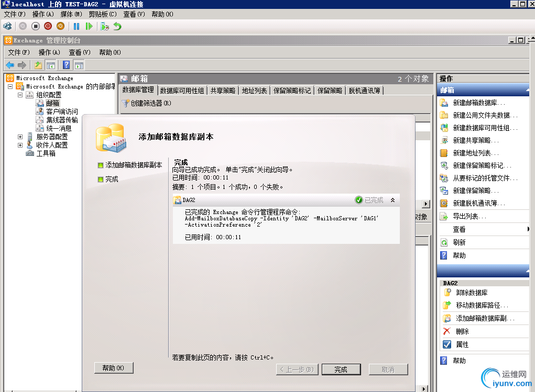Screen dimensions: 535x392
Task: Select the 数据库管理 tab
Action: click(138, 89)
